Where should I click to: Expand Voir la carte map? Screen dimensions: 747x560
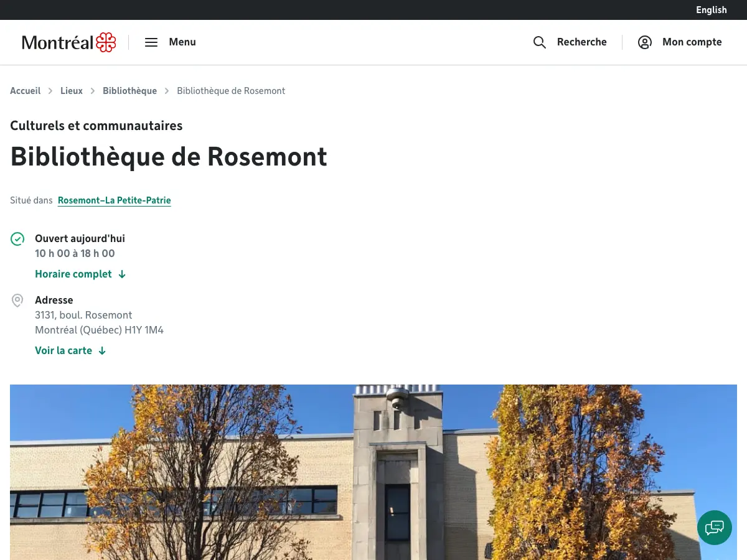click(x=63, y=351)
